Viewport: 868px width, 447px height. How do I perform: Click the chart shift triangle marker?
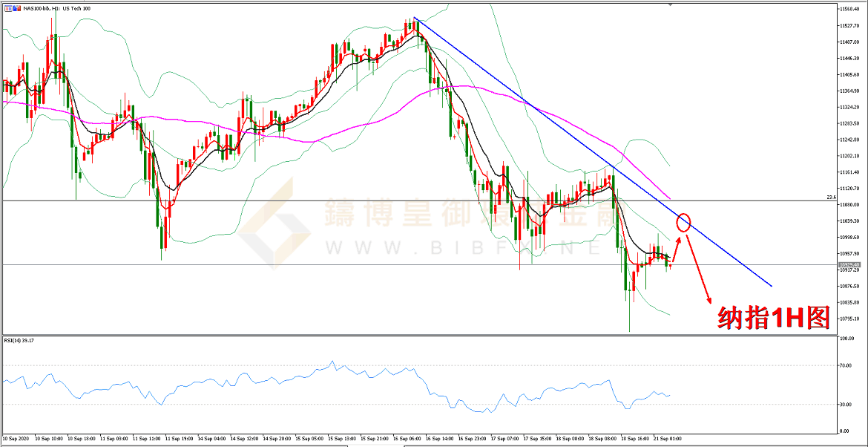(671, 4)
